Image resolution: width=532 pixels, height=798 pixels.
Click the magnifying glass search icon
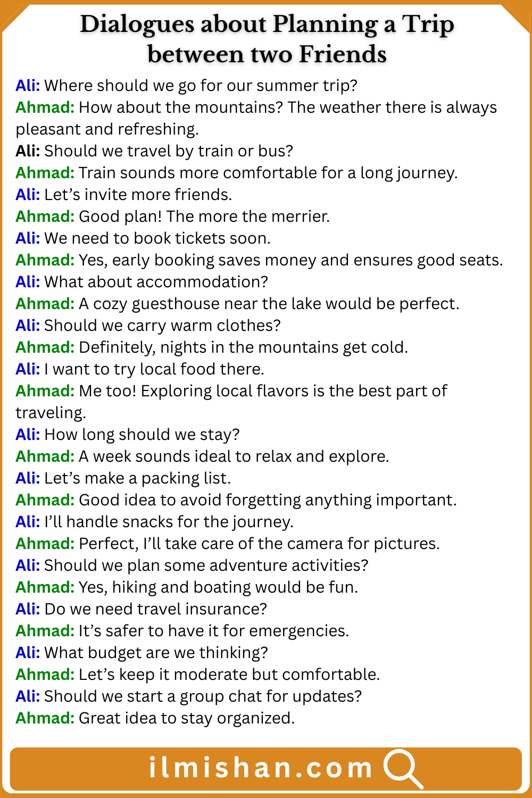403,768
